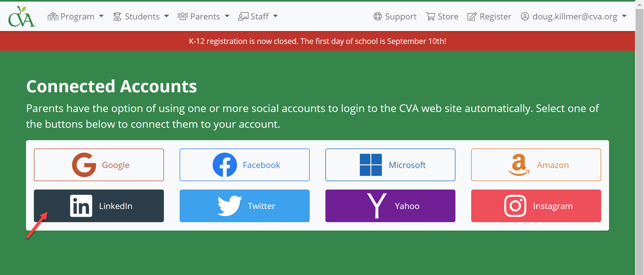Click the Amazon smile logo icon
The image size is (644, 275).
point(519,165)
